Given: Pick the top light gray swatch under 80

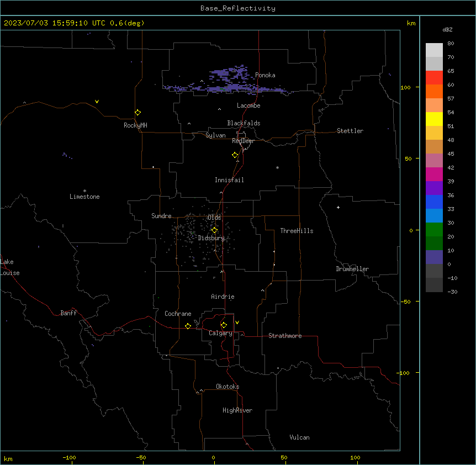Looking at the screenshot, I should (434, 50).
